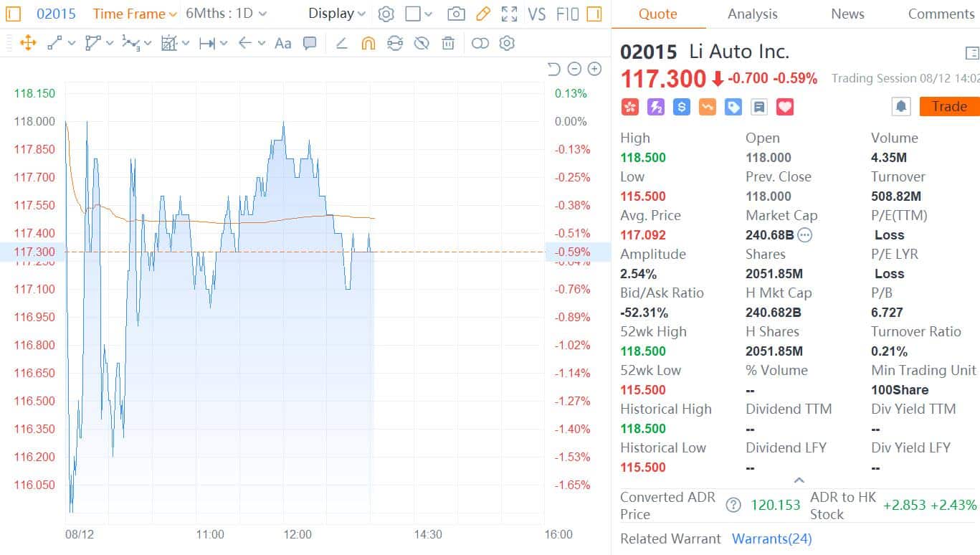
Task: Enable the magnet snap mode
Action: point(368,44)
